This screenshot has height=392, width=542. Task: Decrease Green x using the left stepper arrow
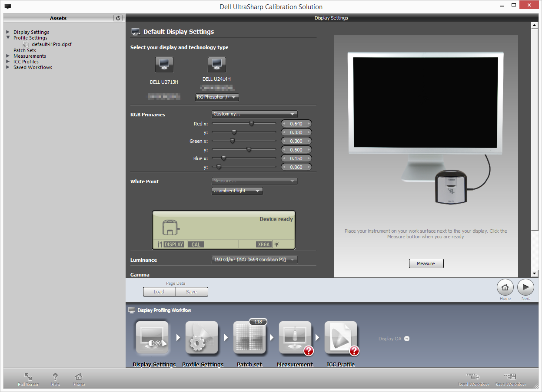pyautogui.click(x=284, y=141)
